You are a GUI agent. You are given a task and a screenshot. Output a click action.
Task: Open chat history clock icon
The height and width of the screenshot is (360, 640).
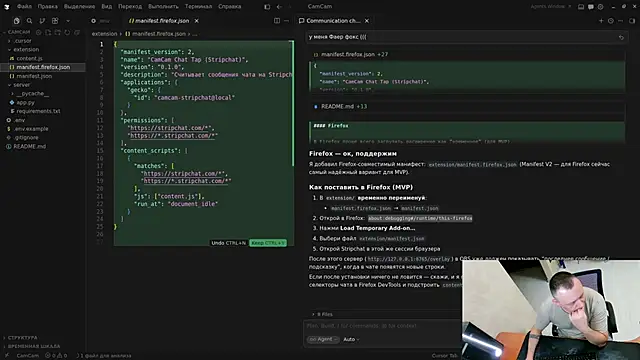(611, 21)
